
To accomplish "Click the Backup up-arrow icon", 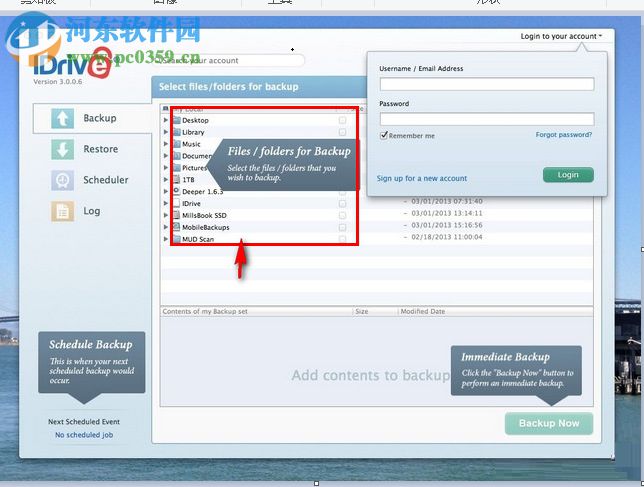I will click(x=62, y=119).
